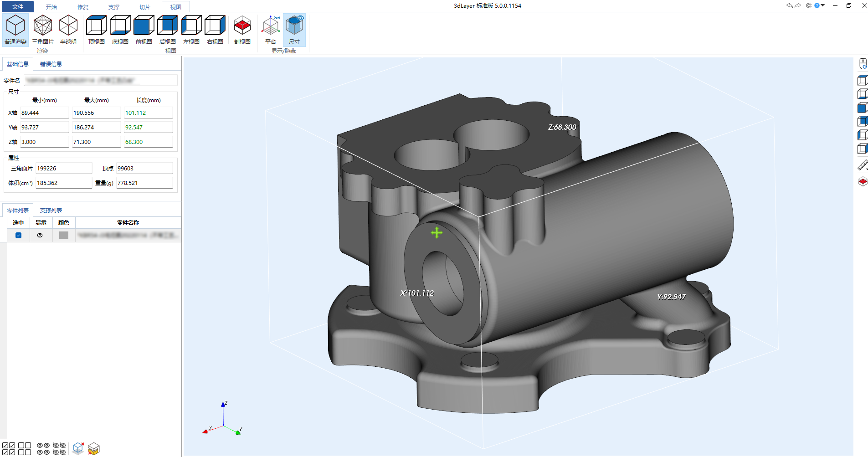The width and height of the screenshot is (868, 457).
Task: Switch to the 支撑 ribbon tab
Action: pos(114,7)
